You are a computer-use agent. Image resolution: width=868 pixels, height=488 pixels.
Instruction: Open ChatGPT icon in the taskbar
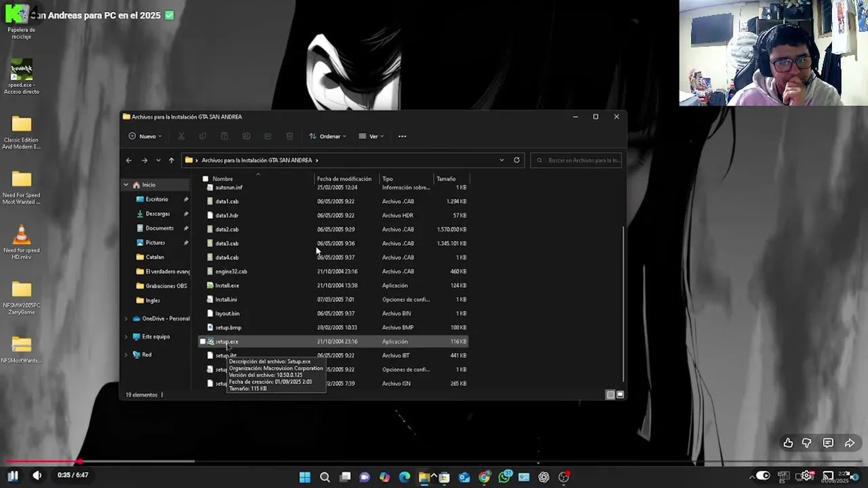pos(544,477)
